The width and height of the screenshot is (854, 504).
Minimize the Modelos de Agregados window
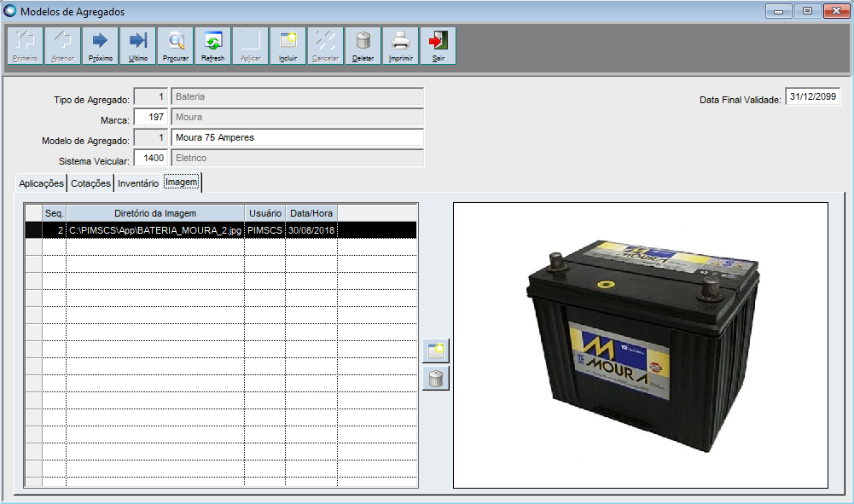(779, 11)
